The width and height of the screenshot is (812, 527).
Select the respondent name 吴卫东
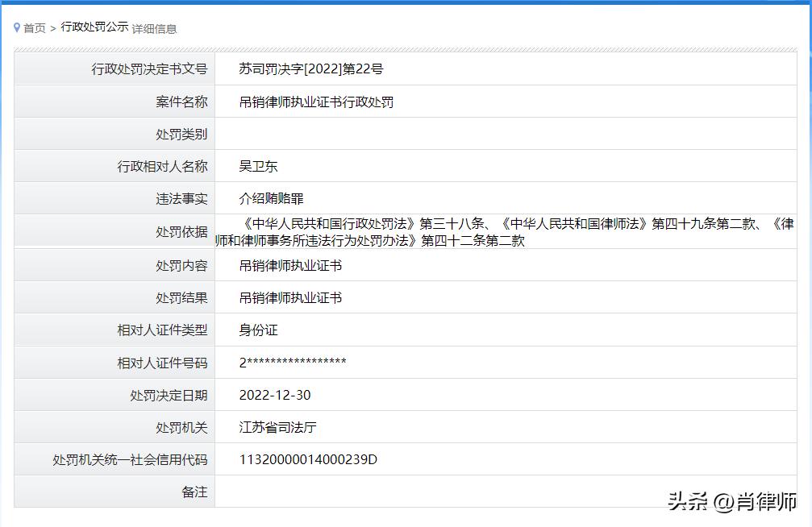coord(256,166)
